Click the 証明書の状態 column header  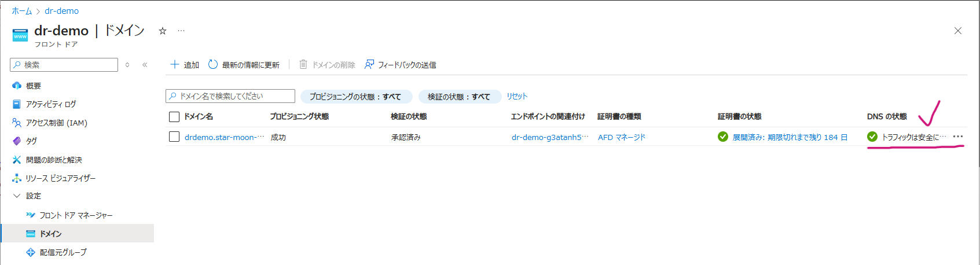tap(740, 116)
